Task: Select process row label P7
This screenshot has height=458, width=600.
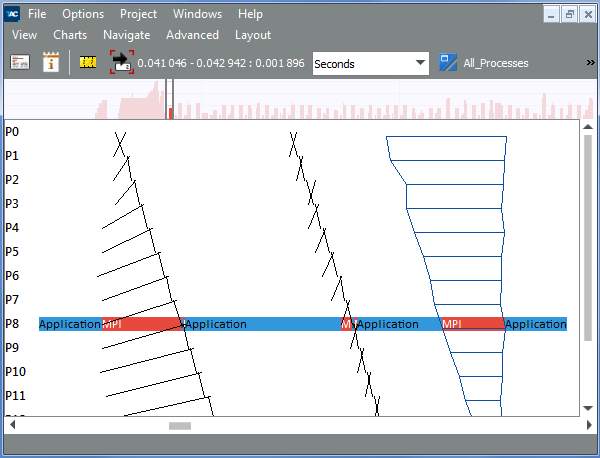Action: 12,300
